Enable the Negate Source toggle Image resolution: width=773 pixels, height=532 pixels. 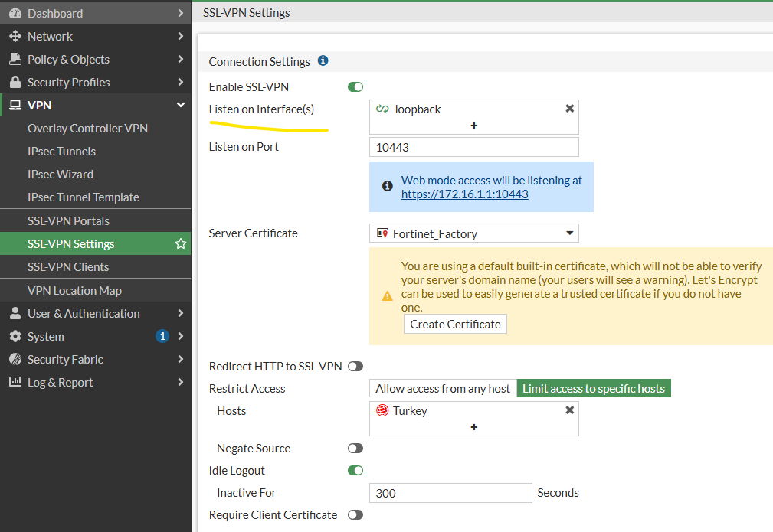pyautogui.click(x=355, y=448)
